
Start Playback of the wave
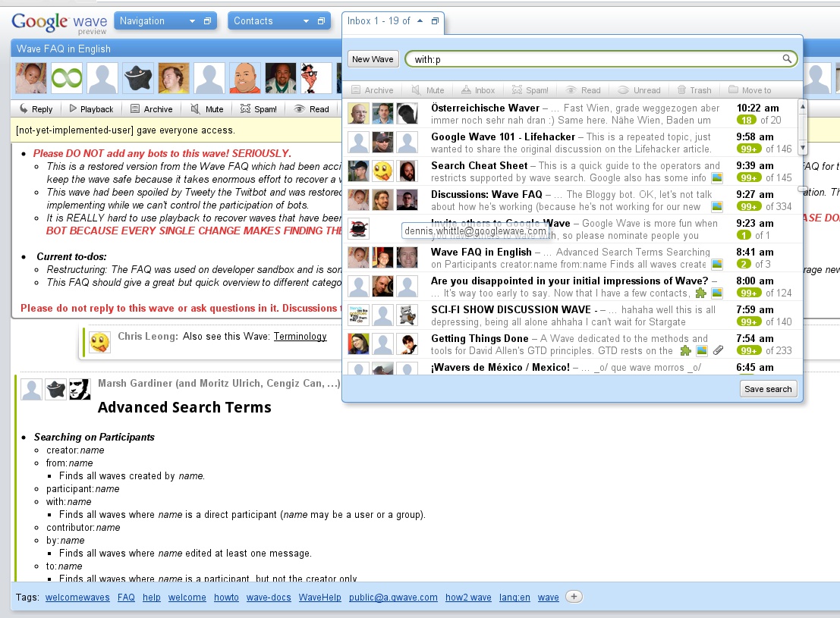tap(92, 108)
